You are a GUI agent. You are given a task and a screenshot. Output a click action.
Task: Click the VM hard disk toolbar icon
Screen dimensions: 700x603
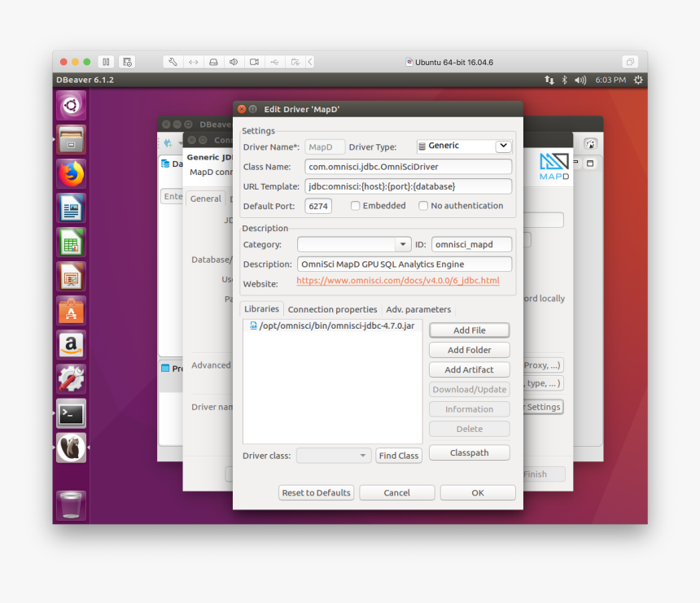213,62
